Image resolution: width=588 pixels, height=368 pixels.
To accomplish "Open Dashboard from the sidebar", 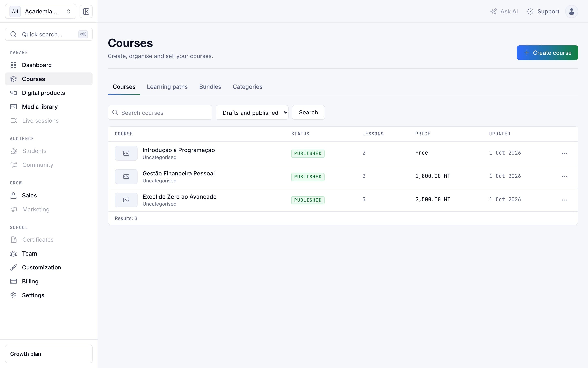I will (x=49, y=65).
